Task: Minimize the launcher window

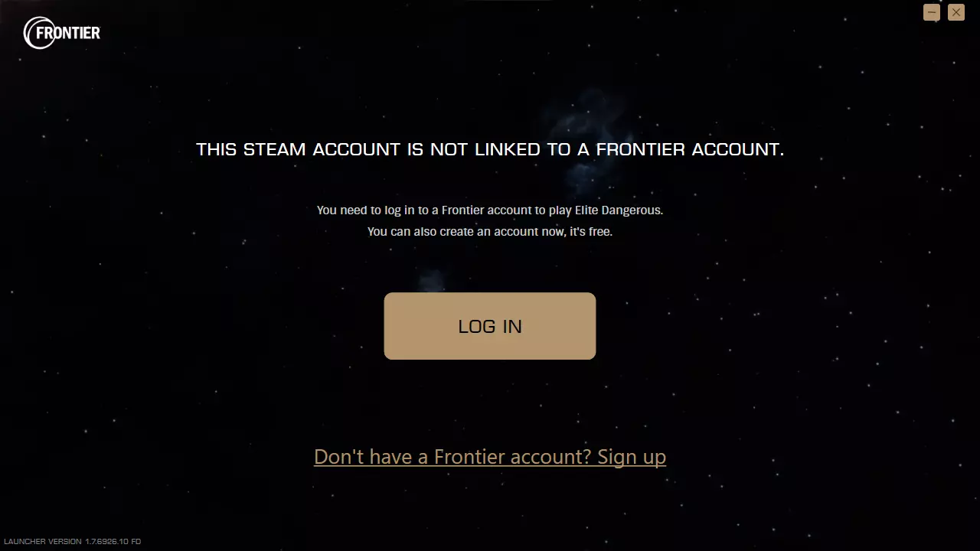Action: (x=932, y=12)
